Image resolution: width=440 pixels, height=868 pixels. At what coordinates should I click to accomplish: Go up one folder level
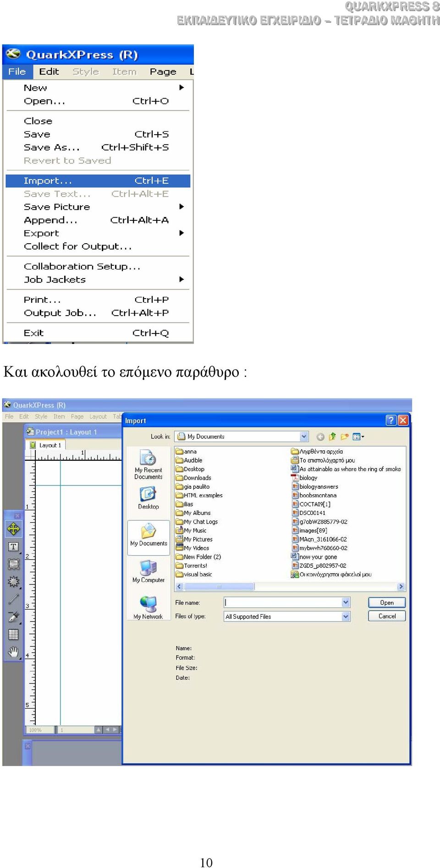click(332, 437)
